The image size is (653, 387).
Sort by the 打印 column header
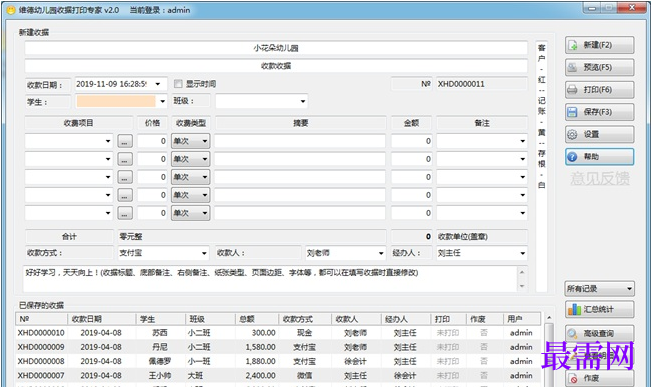tap(448, 319)
